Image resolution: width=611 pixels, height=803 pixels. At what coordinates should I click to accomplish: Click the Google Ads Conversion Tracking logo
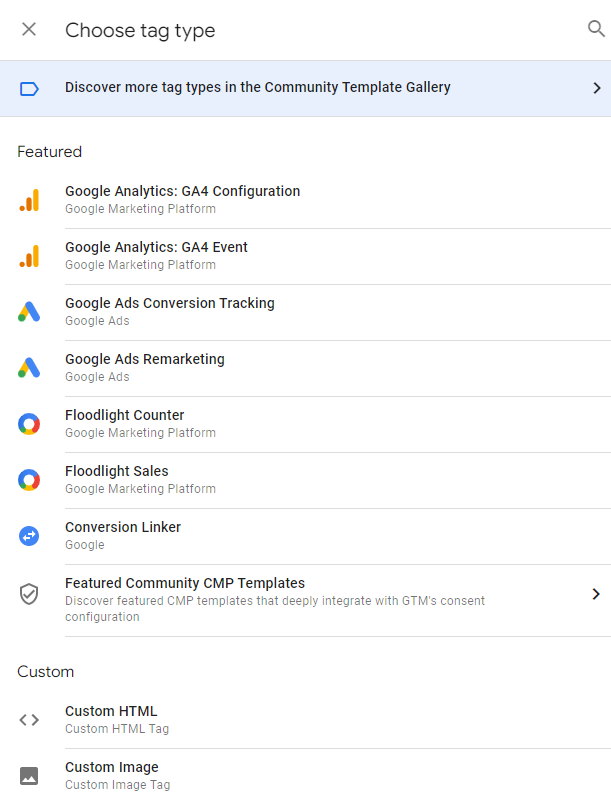click(29, 311)
